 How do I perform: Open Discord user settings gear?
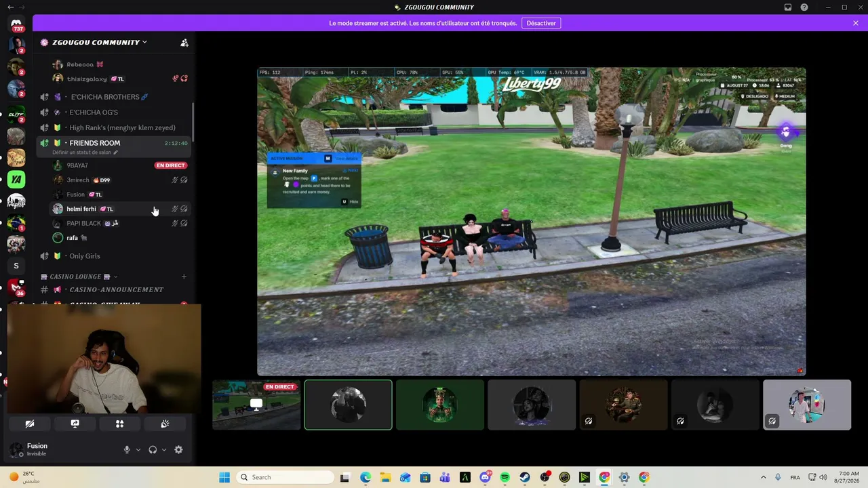[178, 449]
